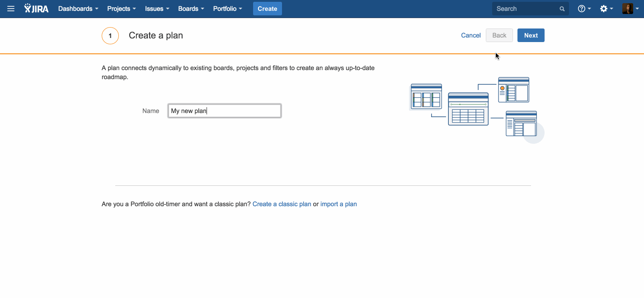
Task: Focus the plan Name input field
Action: [x=225, y=111]
